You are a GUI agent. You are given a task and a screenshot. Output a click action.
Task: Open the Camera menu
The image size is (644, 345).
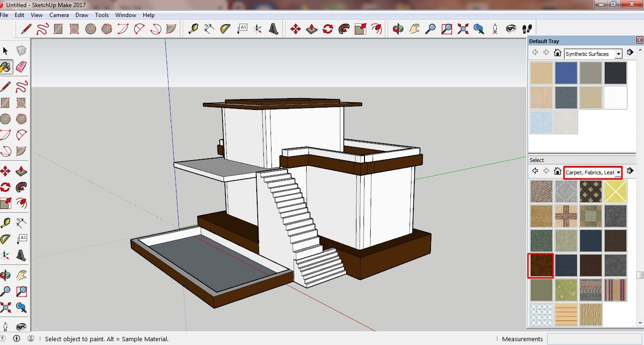[x=59, y=15]
